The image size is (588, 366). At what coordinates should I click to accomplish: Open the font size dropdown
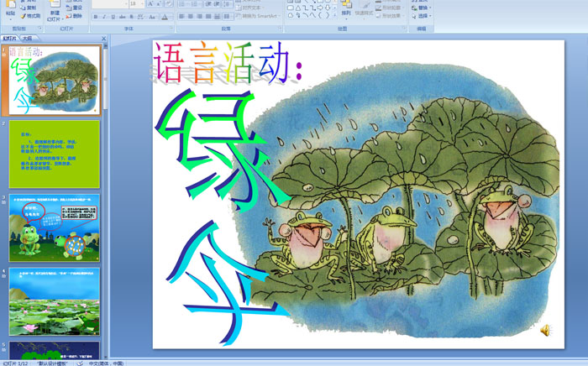tap(142, 4)
